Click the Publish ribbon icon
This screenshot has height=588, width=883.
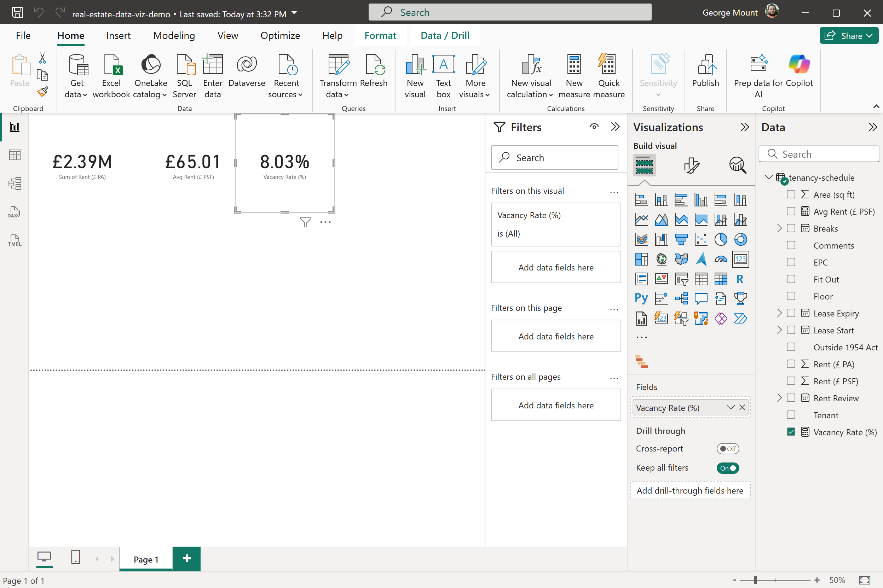pos(705,75)
